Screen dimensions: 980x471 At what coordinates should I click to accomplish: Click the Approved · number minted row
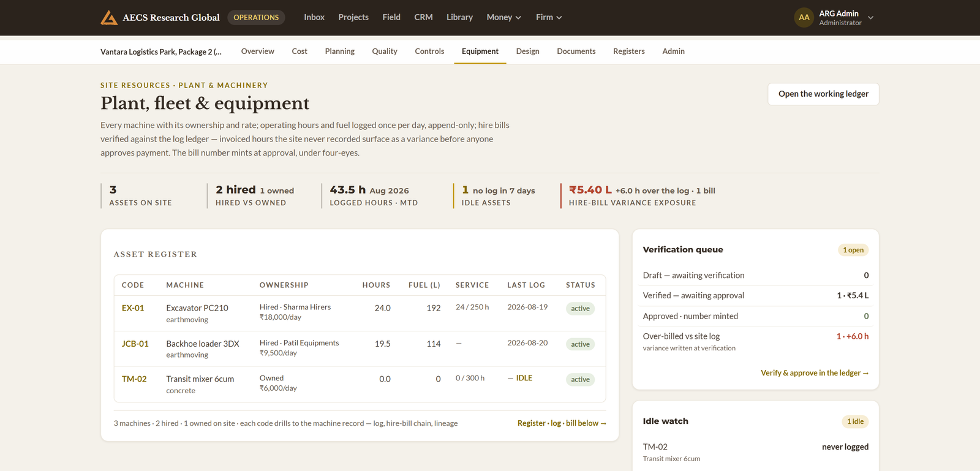click(756, 316)
